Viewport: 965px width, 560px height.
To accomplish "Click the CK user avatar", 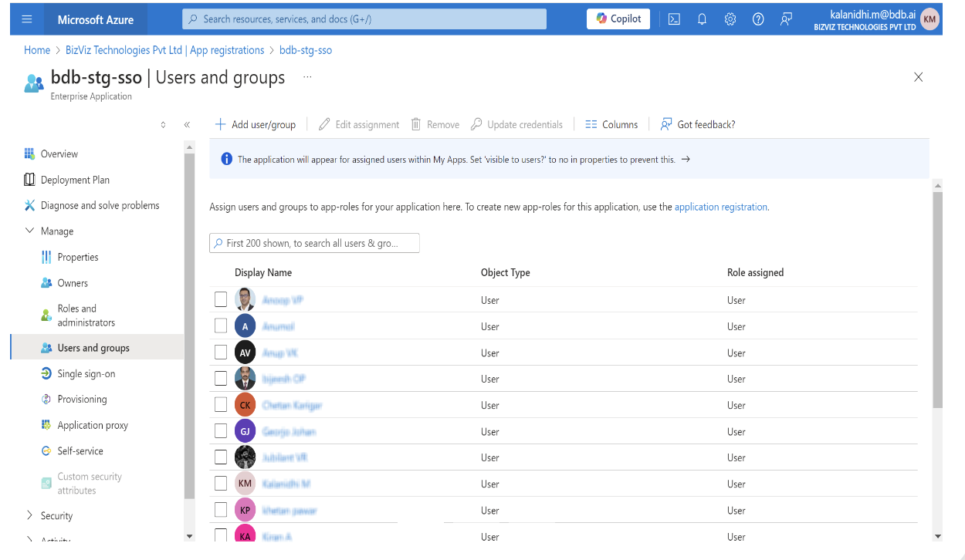I will point(245,405).
